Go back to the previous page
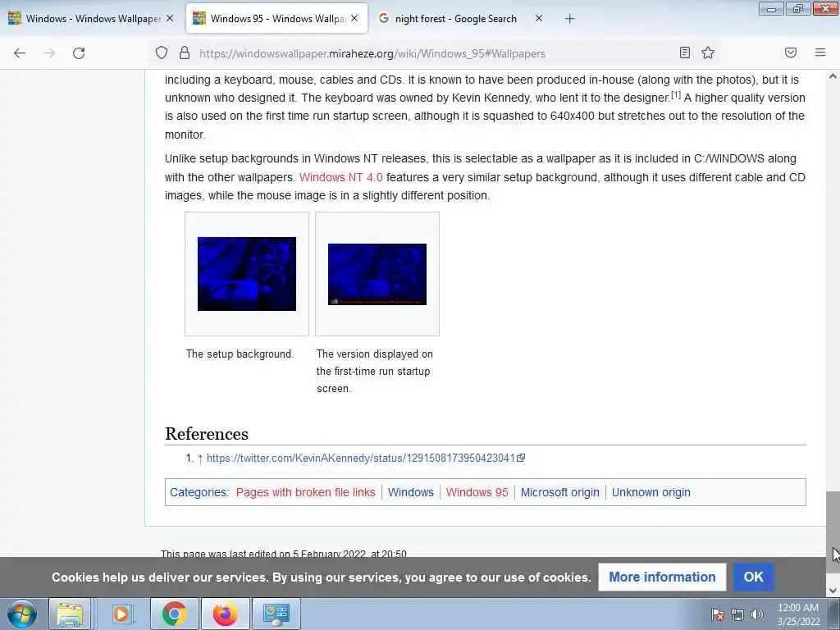The height and width of the screenshot is (630, 840). (x=20, y=53)
